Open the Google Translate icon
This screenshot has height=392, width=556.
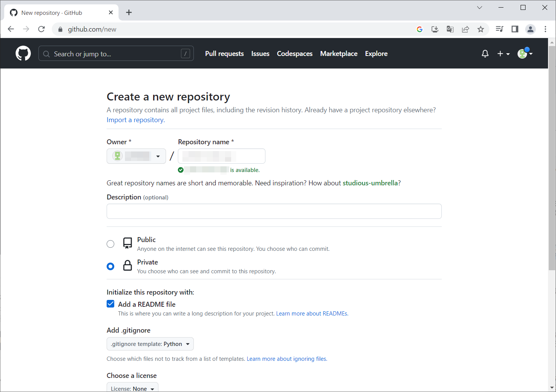click(x=450, y=29)
